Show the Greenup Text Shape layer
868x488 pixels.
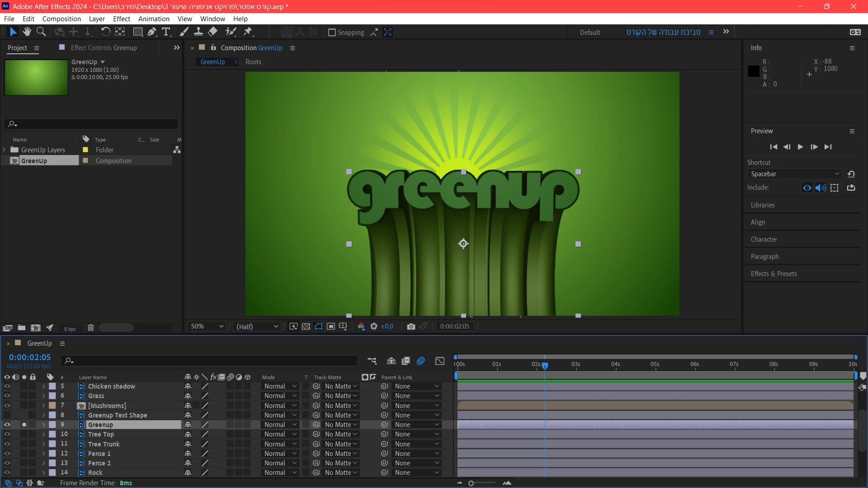click(x=7, y=415)
